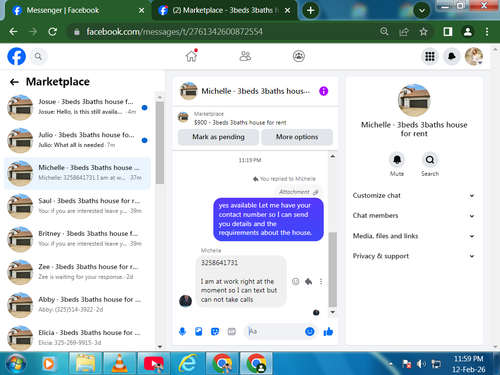Screen dimensions: 500x375
Task: Go to the Home feed icon
Action: (191, 56)
